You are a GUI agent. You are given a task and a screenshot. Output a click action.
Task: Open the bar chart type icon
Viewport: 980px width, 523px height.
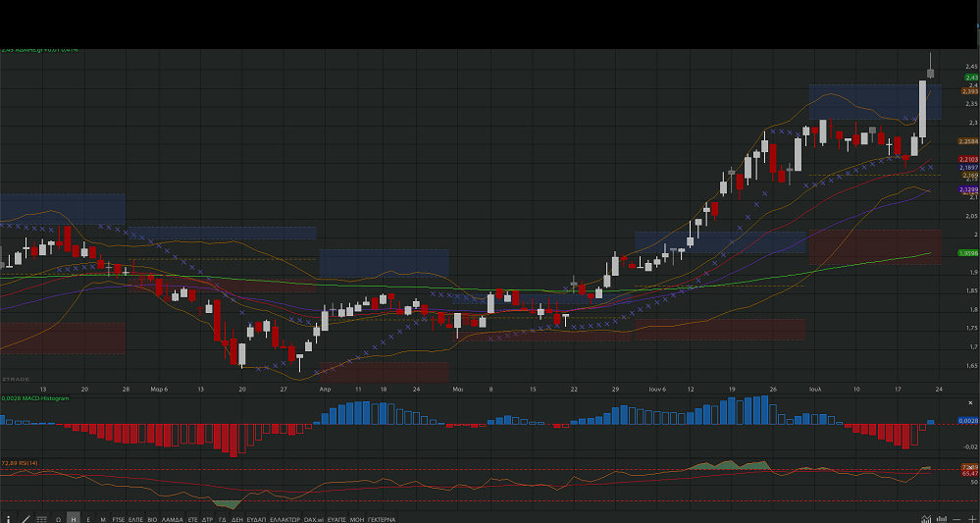coord(942,519)
